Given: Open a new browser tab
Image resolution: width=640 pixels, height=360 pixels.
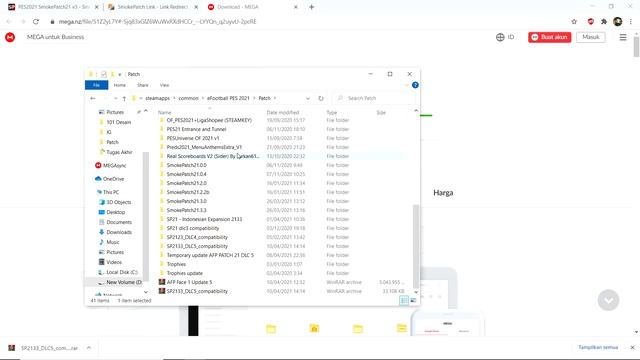Looking at the screenshot, I should 311,7.
